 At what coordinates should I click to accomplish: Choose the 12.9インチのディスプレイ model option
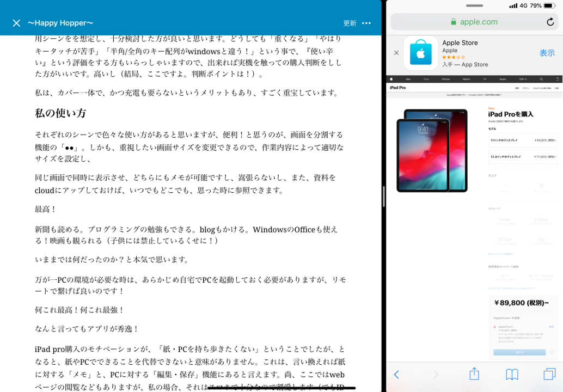point(523,156)
